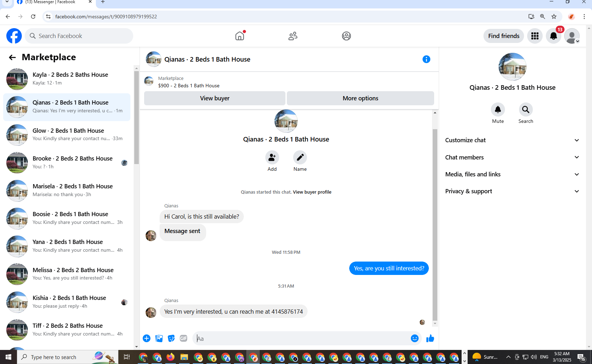Go to the Home feed icon

pyautogui.click(x=240, y=36)
